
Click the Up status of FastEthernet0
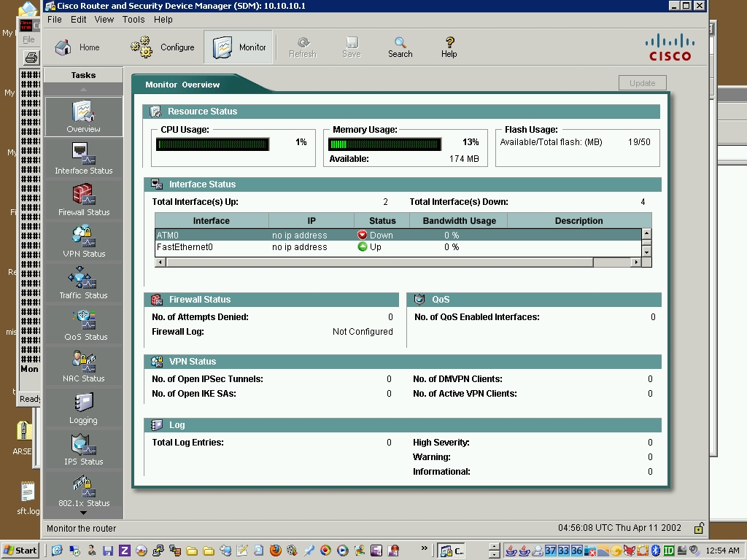370,247
